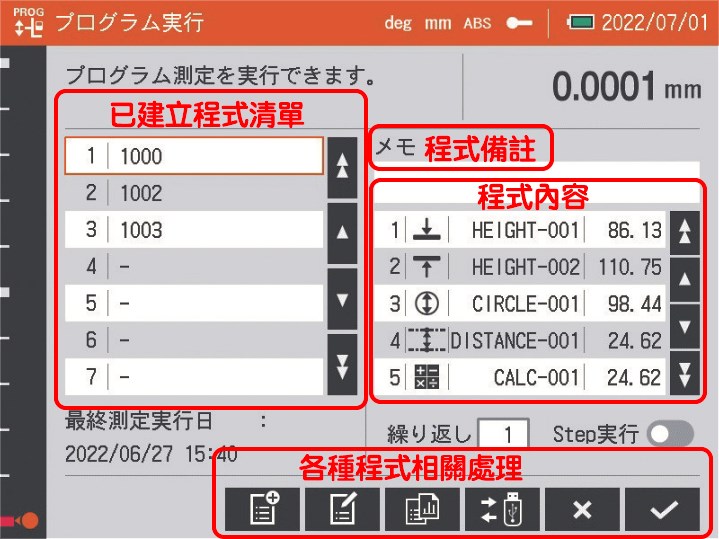Viewport: 719px width, 539px height.
Task: Select the HEIGHT-001 measurement step
Action: coord(525,230)
